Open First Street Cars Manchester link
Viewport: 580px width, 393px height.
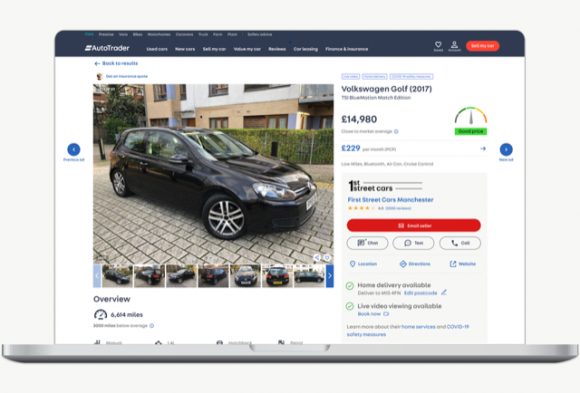(x=390, y=199)
